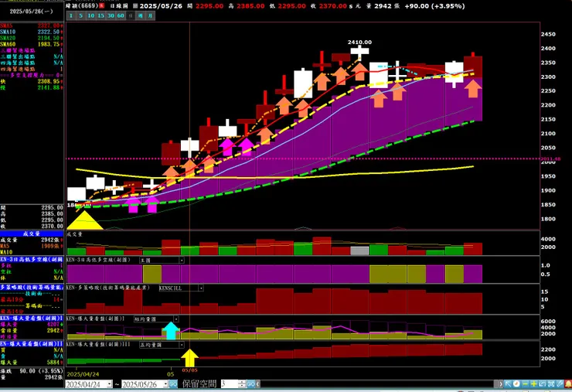The height and width of the screenshot is (392, 572).
Task: Click GO button next to reserved space
Action: pos(250,384)
